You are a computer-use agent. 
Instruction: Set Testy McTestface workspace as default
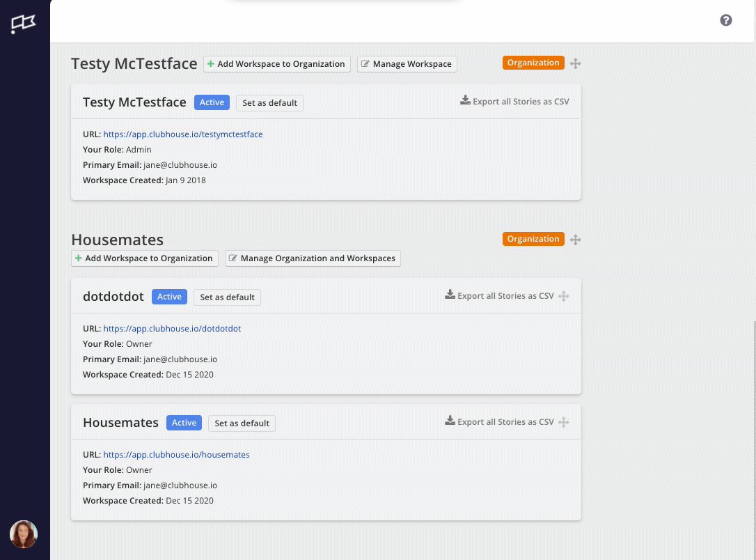269,103
